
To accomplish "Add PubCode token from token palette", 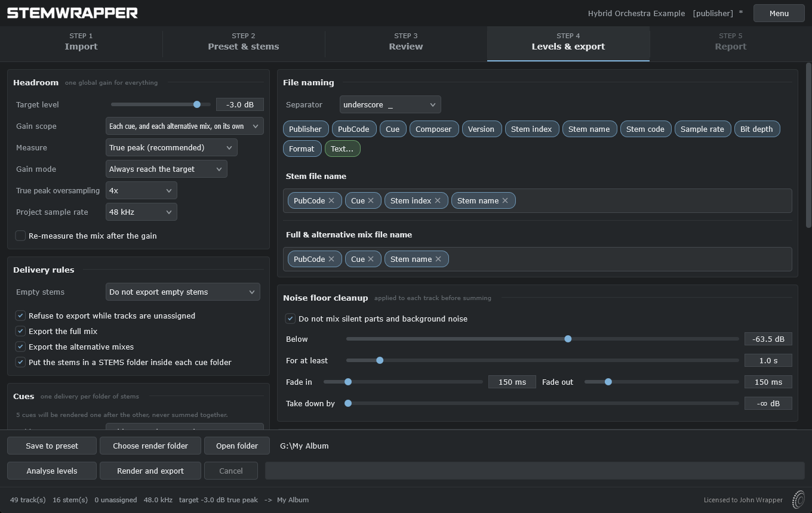I will tap(353, 129).
